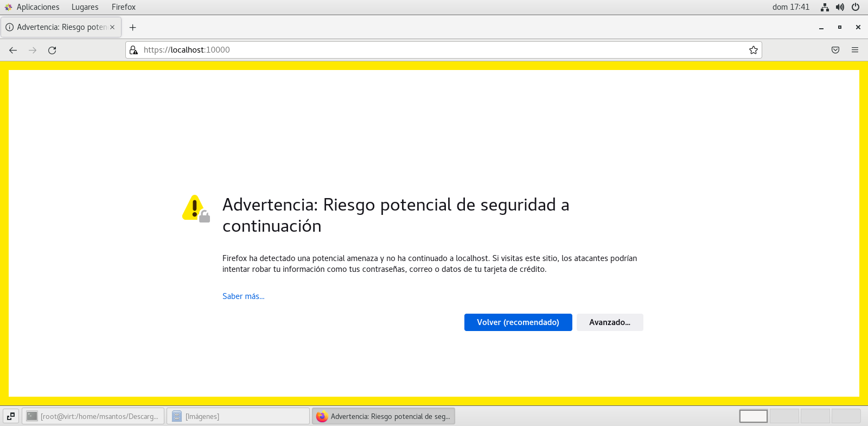Close the Advertencia warning tab
The width and height of the screenshot is (868, 426).
[112, 27]
